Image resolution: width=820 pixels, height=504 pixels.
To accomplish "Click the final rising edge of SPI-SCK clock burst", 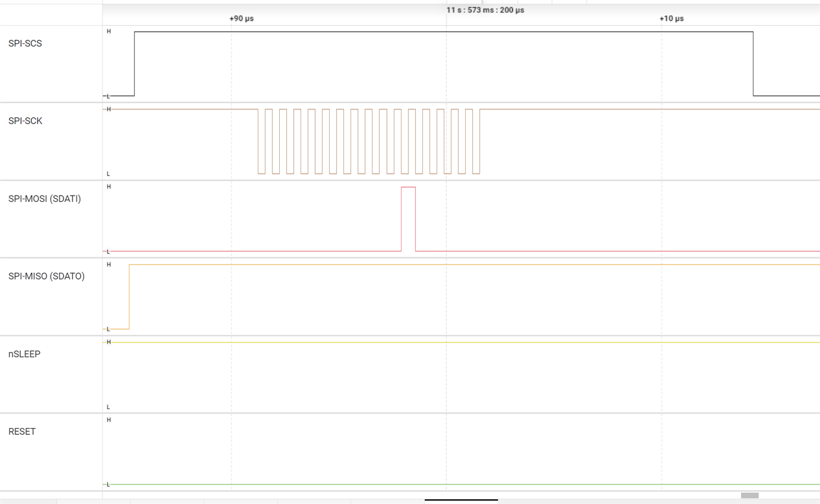I will point(480,141).
